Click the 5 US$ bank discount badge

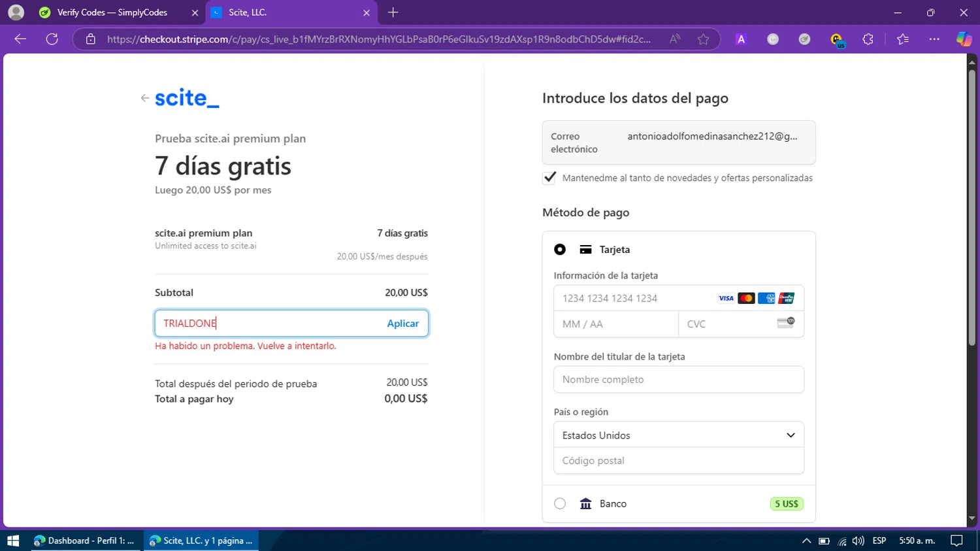pos(787,504)
